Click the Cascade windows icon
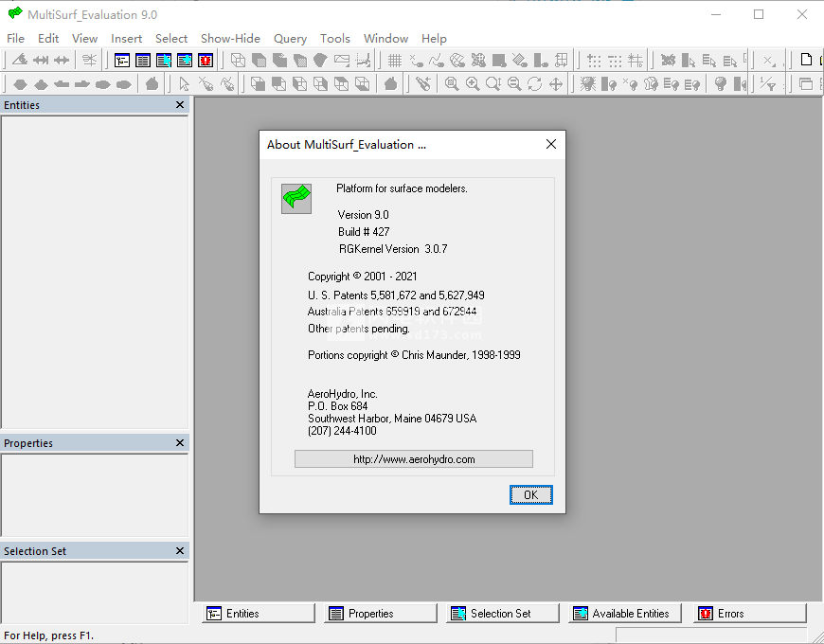 coord(806,83)
